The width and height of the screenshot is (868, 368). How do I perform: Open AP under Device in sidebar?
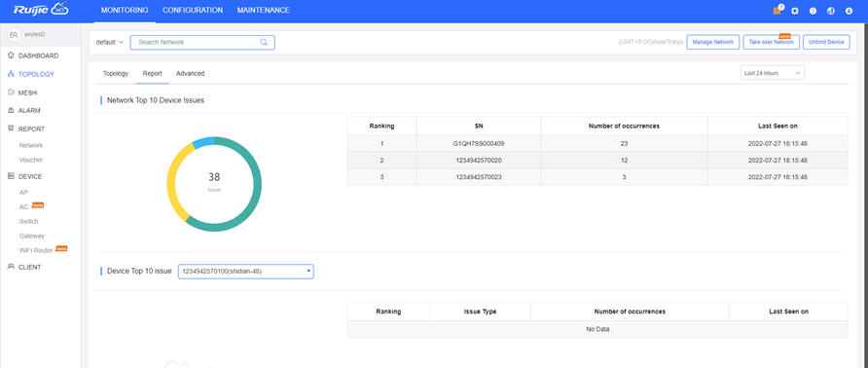point(23,192)
